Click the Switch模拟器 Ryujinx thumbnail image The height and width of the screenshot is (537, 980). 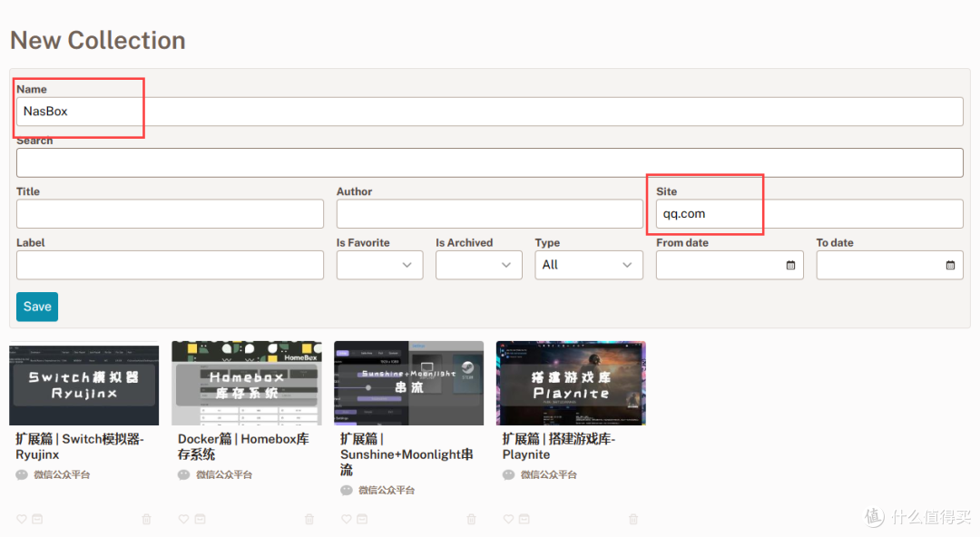point(83,383)
